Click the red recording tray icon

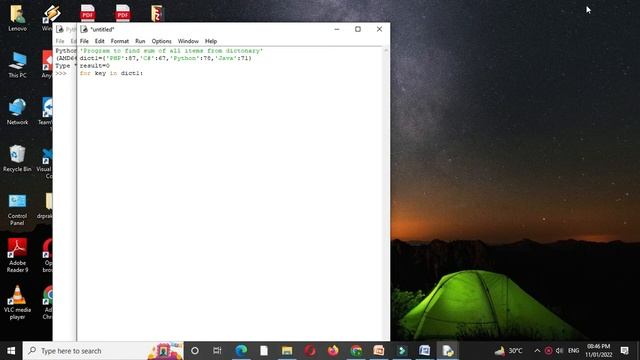click(549, 351)
